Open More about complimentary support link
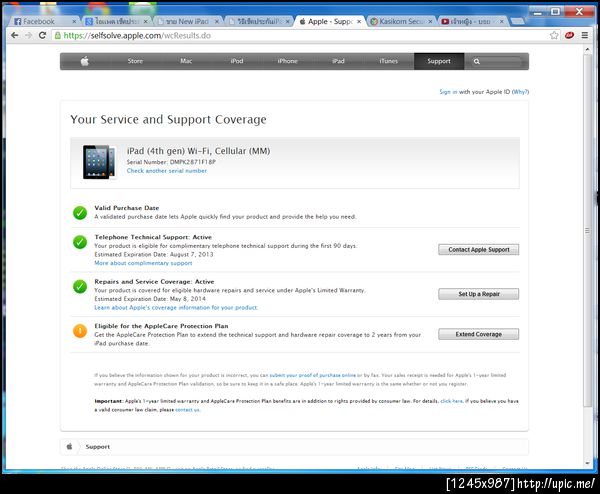 click(143, 263)
